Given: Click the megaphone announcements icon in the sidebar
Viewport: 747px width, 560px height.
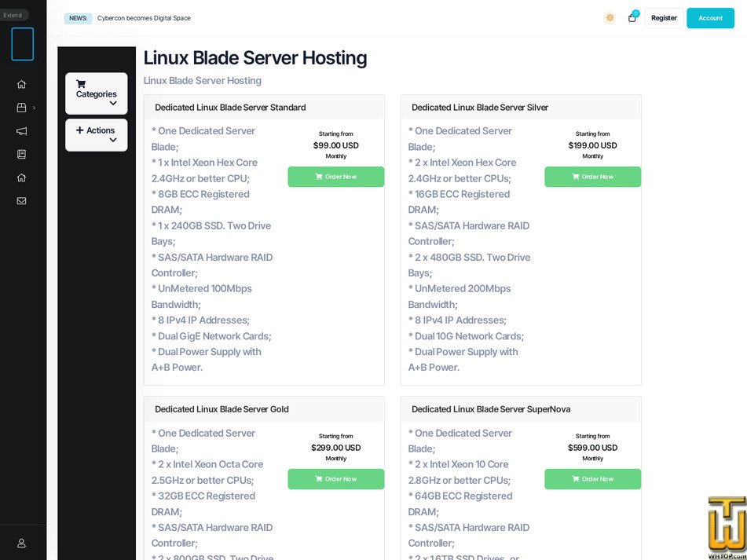Looking at the screenshot, I should pyautogui.click(x=21, y=131).
